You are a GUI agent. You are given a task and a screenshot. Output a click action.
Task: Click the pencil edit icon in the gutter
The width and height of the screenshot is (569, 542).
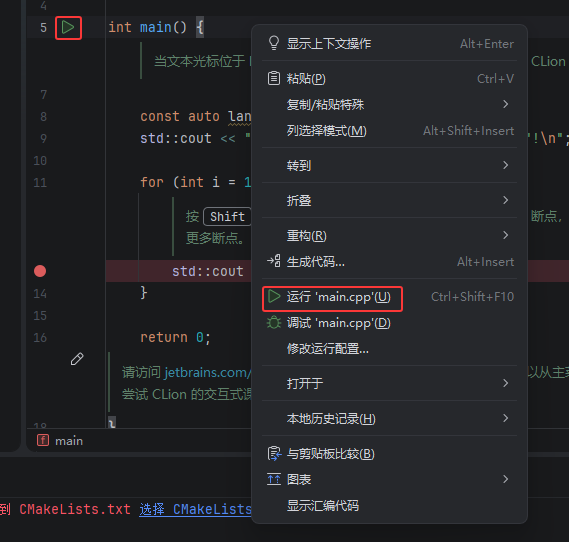click(x=77, y=359)
